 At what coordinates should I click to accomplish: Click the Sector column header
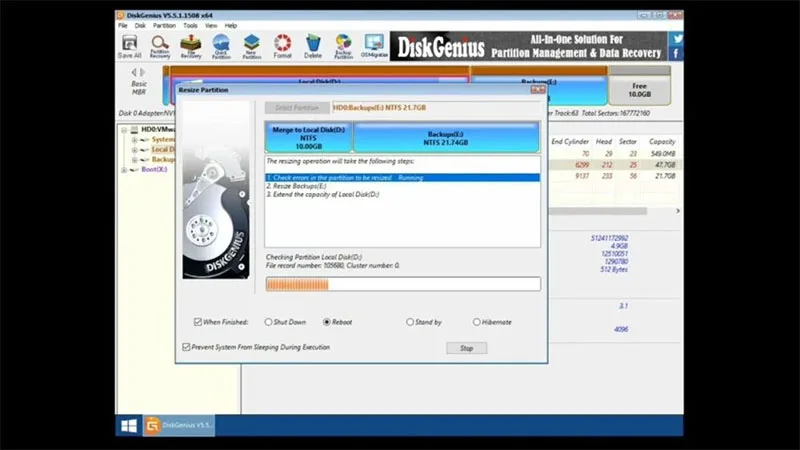click(628, 141)
